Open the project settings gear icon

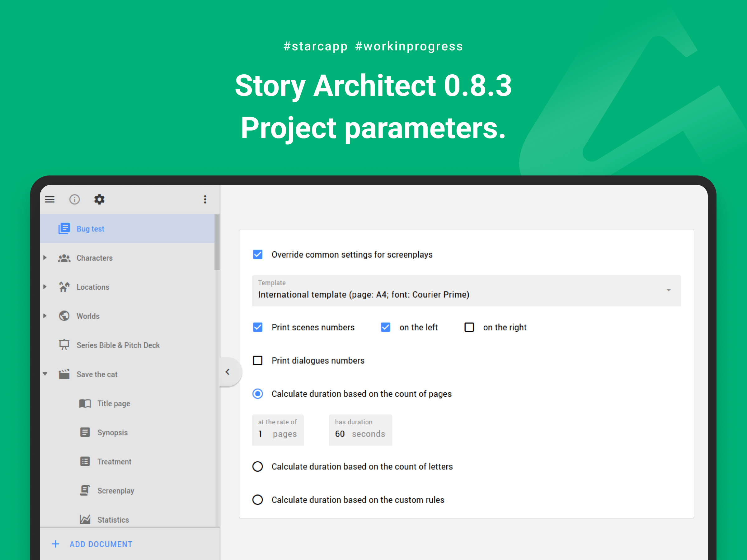pyautogui.click(x=99, y=199)
